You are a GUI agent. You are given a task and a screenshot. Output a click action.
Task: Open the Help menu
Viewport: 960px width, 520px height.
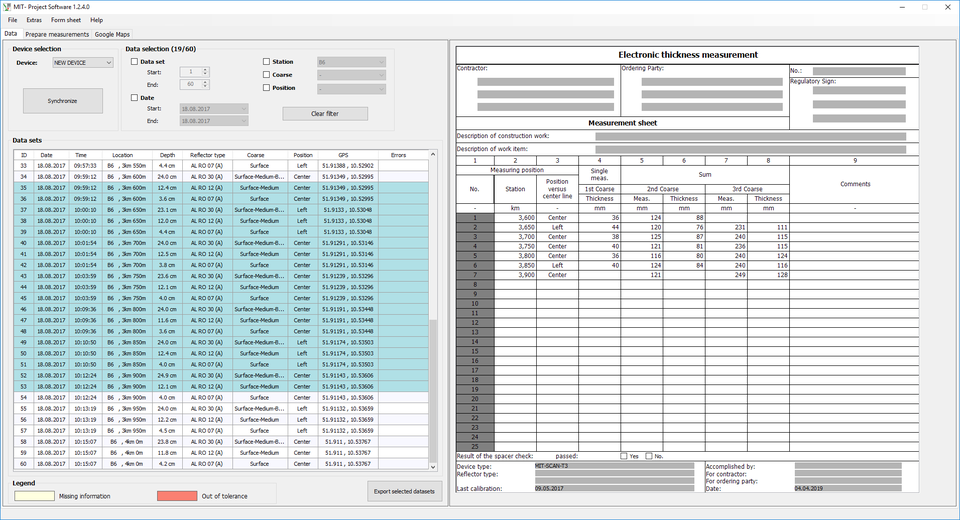pyautogui.click(x=97, y=20)
